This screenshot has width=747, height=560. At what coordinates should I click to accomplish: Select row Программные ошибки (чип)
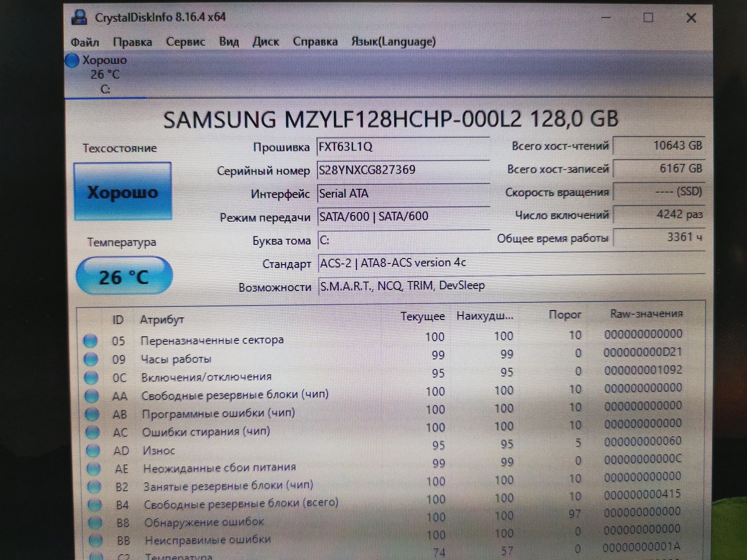pyautogui.click(x=383, y=410)
